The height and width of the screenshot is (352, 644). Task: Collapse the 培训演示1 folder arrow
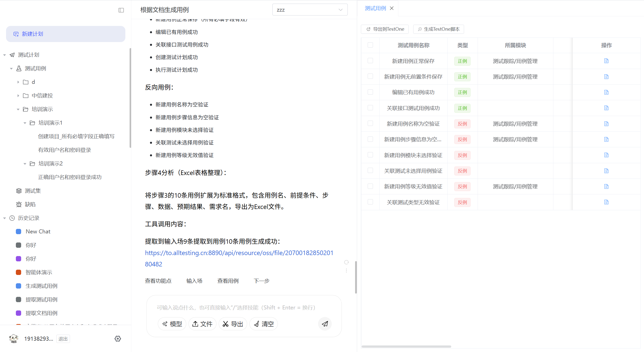click(x=25, y=123)
